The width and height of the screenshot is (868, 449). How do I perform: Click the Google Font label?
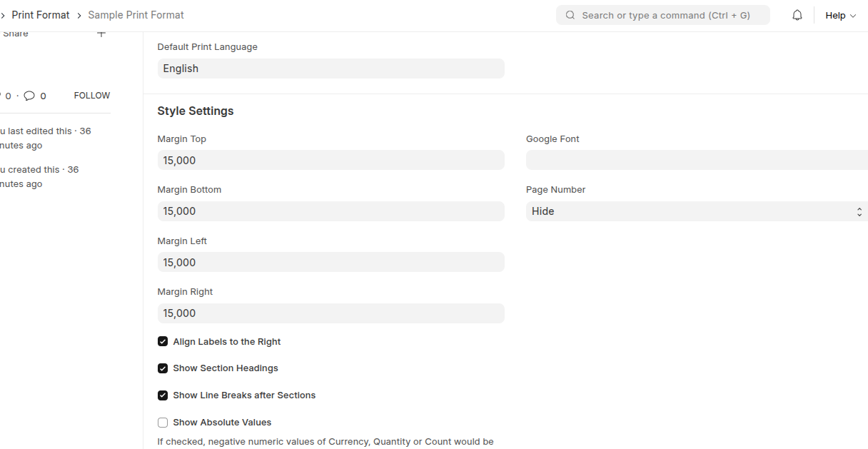(552, 139)
